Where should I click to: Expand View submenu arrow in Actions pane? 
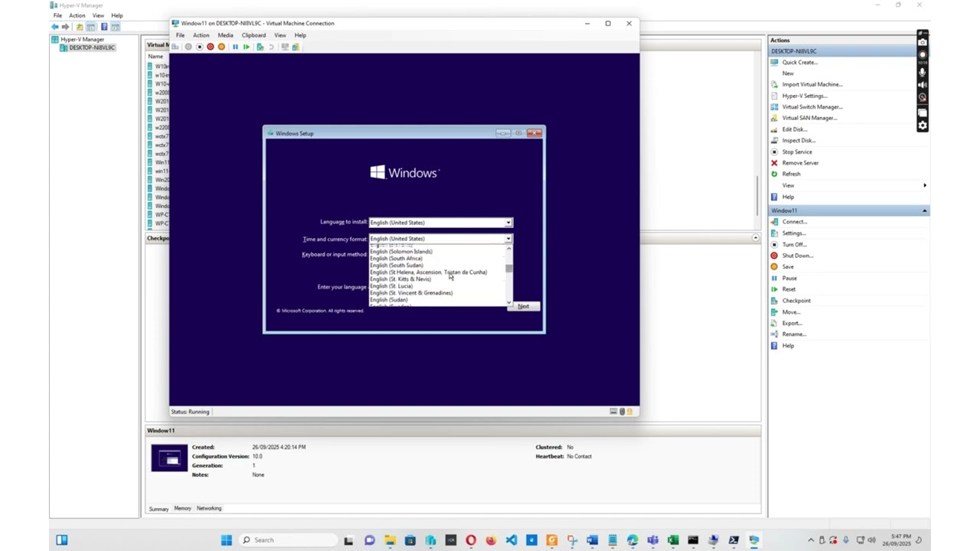click(924, 185)
